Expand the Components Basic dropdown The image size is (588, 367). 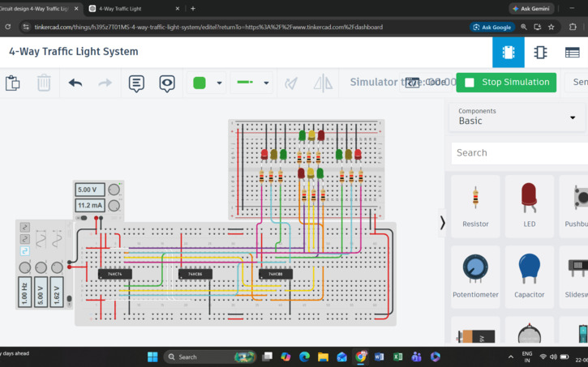pyautogui.click(x=517, y=117)
